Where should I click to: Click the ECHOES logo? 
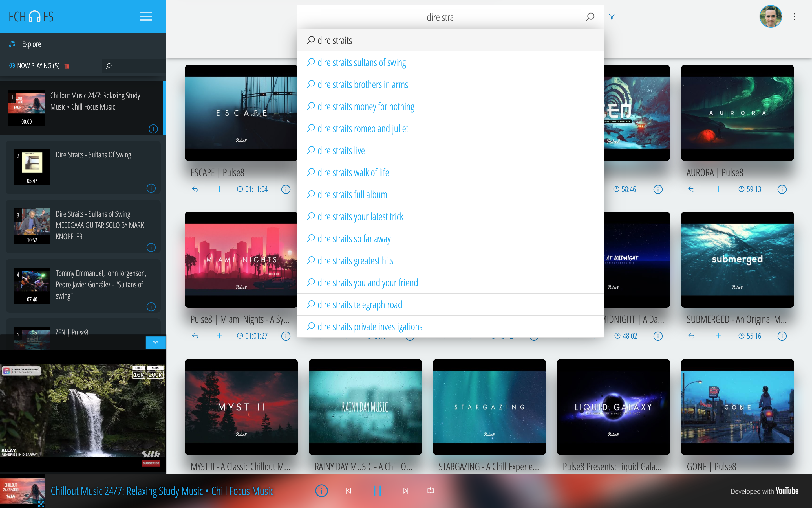click(x=31, y=16)
